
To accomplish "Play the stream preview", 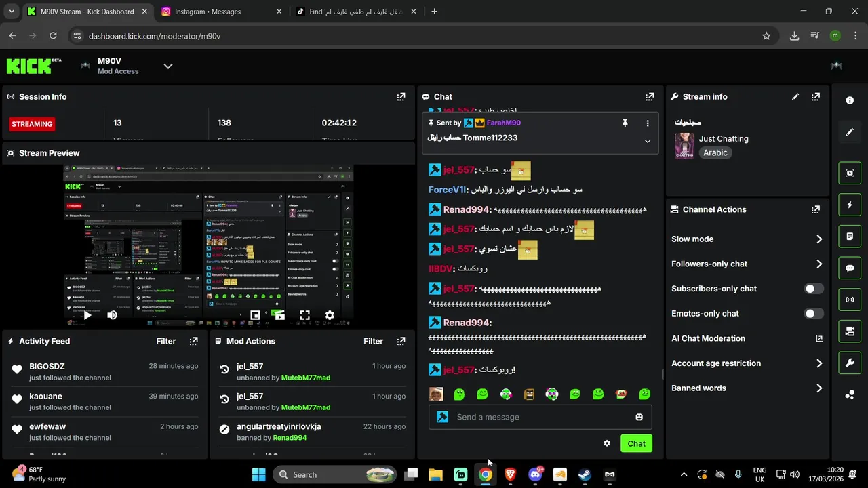I will tap(87, 315).
